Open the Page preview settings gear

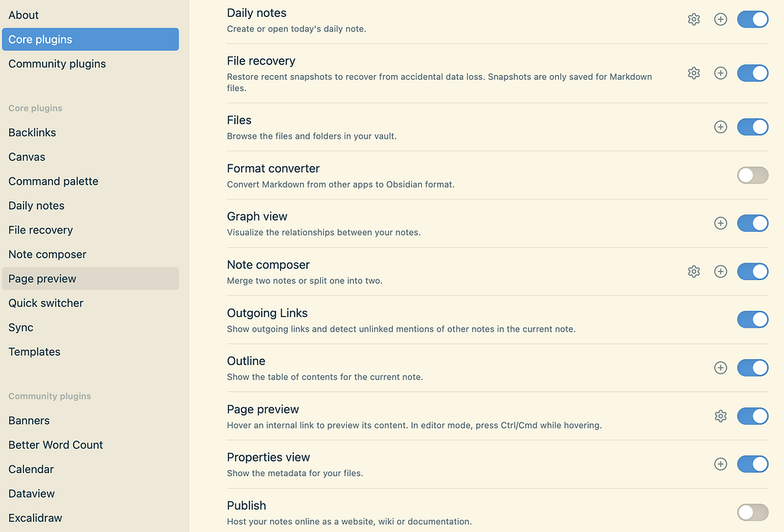coord(720,416)
